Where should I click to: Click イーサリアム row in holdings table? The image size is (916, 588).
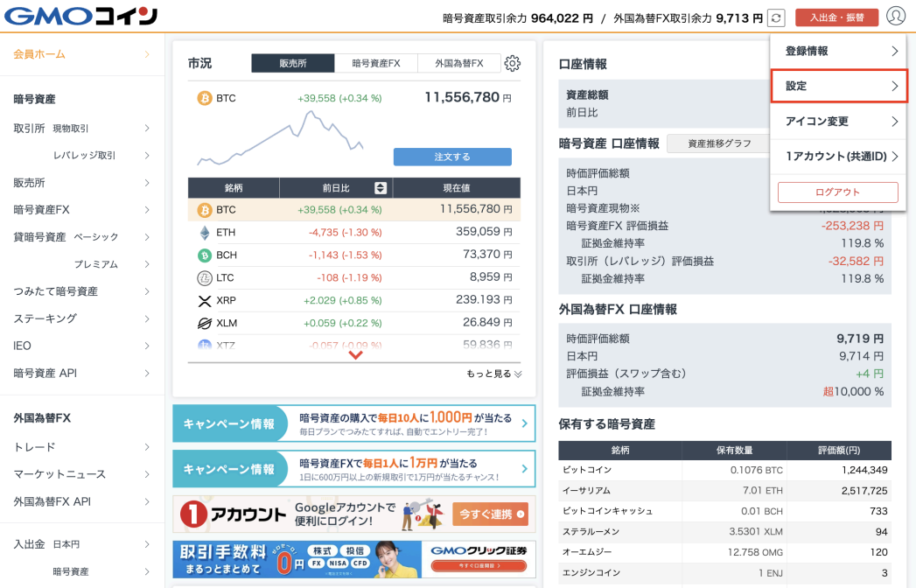tap(725, 491)
